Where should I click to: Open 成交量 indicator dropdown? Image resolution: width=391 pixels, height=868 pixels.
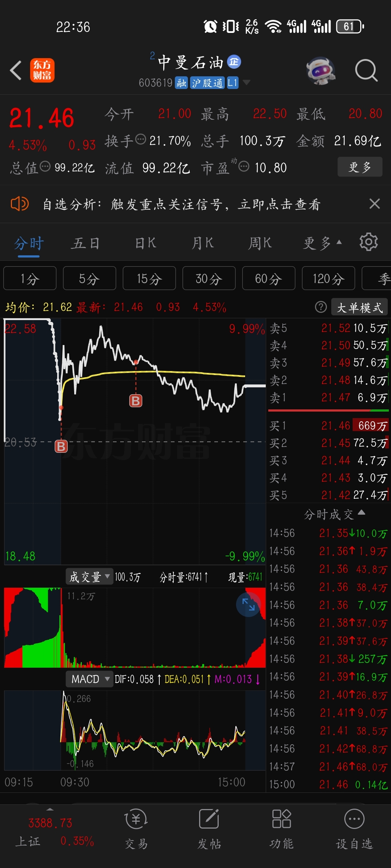(x=89, y=576)
